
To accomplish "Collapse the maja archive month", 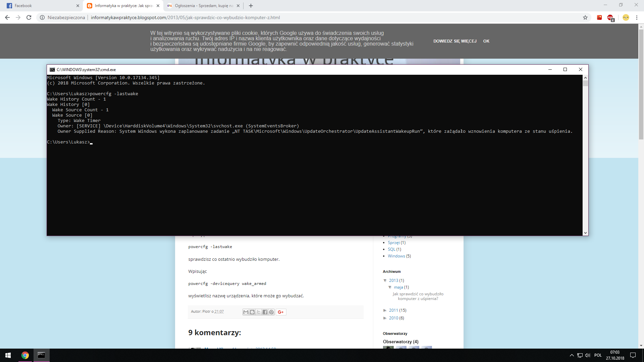I will pos(390,287).
